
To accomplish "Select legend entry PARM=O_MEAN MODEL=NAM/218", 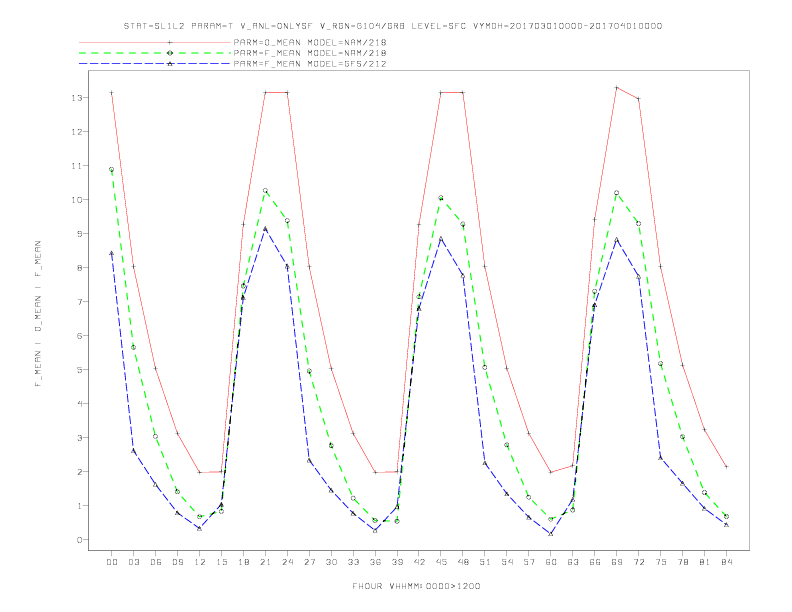I will pos(310,42).
